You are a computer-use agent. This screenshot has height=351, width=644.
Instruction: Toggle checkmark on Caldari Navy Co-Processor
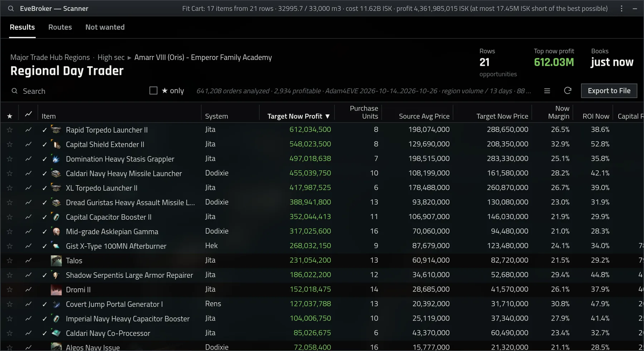tap(44, 333)
